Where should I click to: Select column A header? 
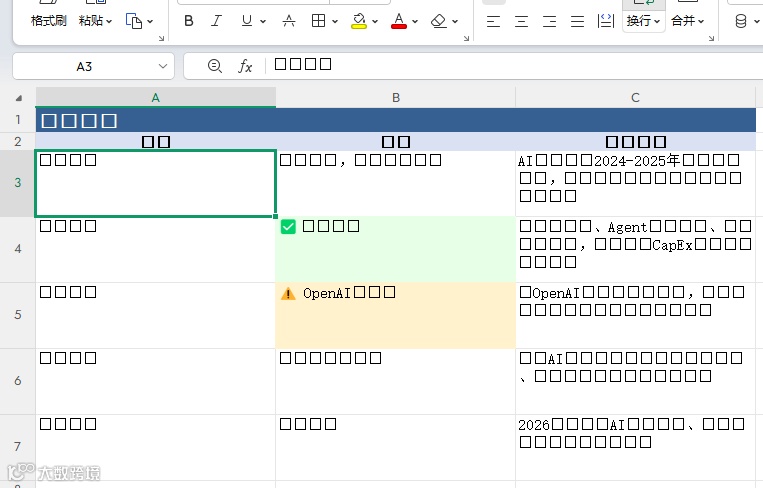[x=156, y=97]
